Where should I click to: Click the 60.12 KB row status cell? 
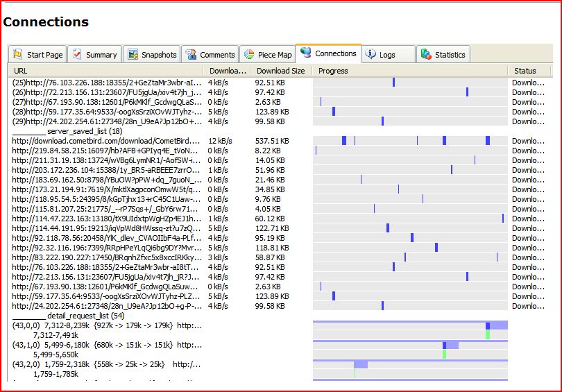[x=528, y=219]
